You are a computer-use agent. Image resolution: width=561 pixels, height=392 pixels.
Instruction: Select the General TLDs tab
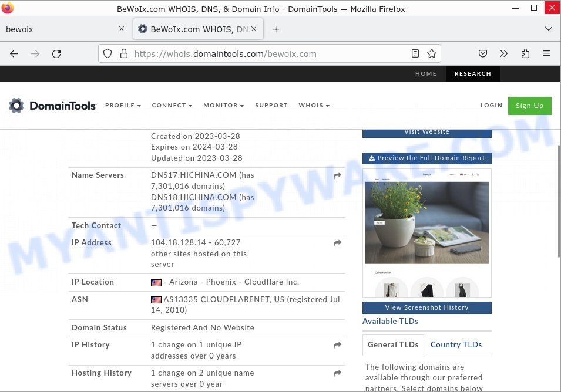(393, 345)
